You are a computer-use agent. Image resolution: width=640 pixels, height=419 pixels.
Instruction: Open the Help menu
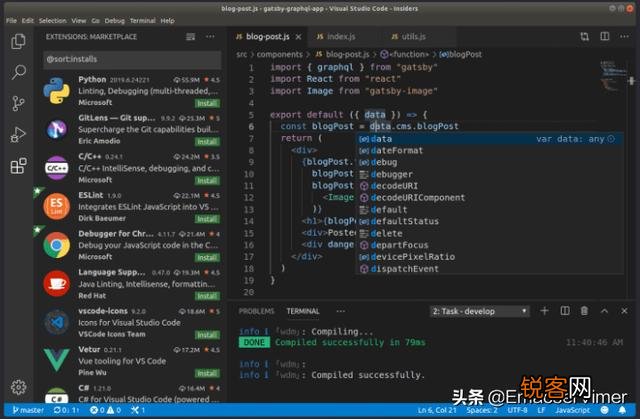point(167,20)
